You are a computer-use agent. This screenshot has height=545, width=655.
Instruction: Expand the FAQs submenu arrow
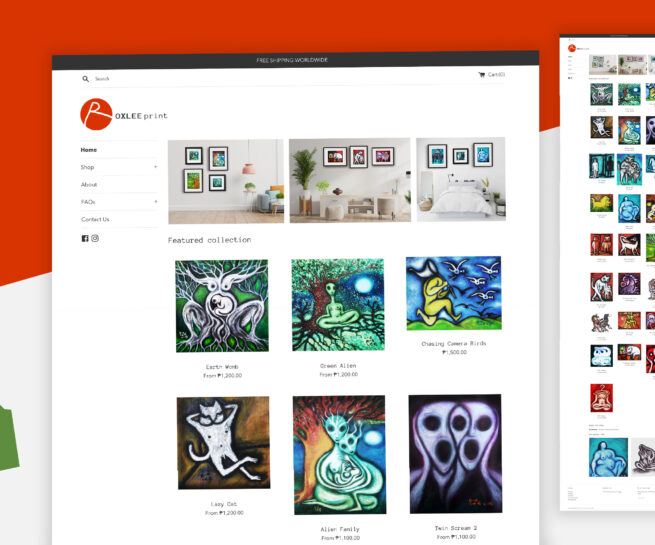click(155, 201)
